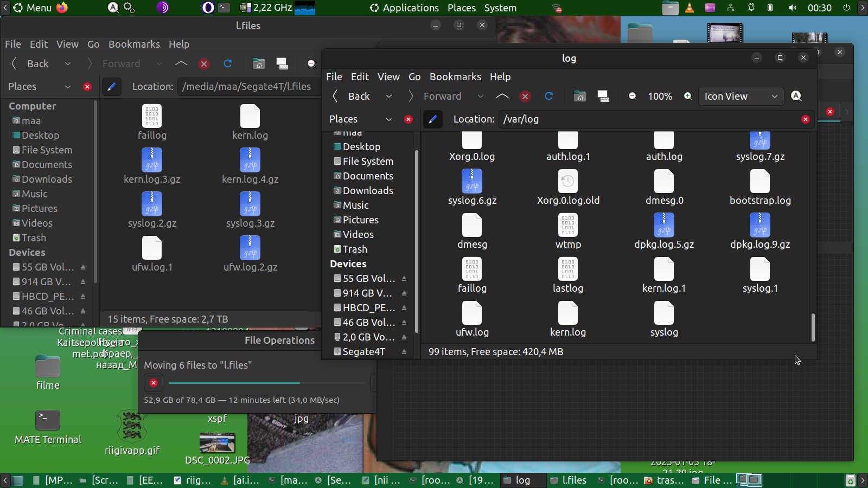Viewport: 868px width, 488px height.
Task: Reload the /var/log folder view
Action: point(549,96)
